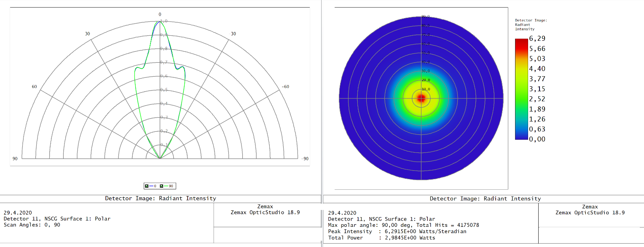Screen dimensions: 644x247
Task: Click the 0,00 minimum value on color scale
Action: (x=537, y=139)
